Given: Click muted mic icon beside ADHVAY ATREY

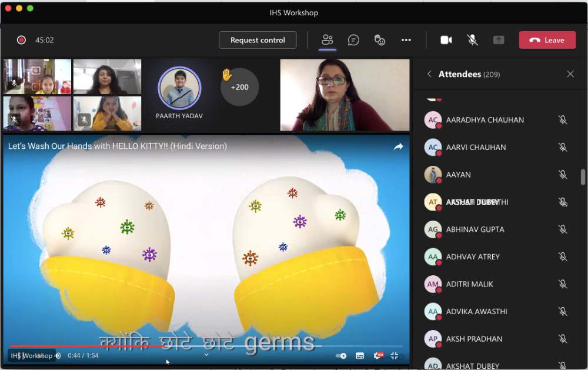Looking at the screenshot, I should tap(563, 257).
